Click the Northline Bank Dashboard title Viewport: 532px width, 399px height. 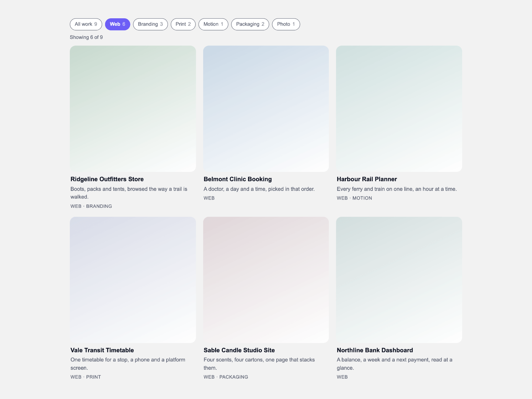tap(375, 350)
